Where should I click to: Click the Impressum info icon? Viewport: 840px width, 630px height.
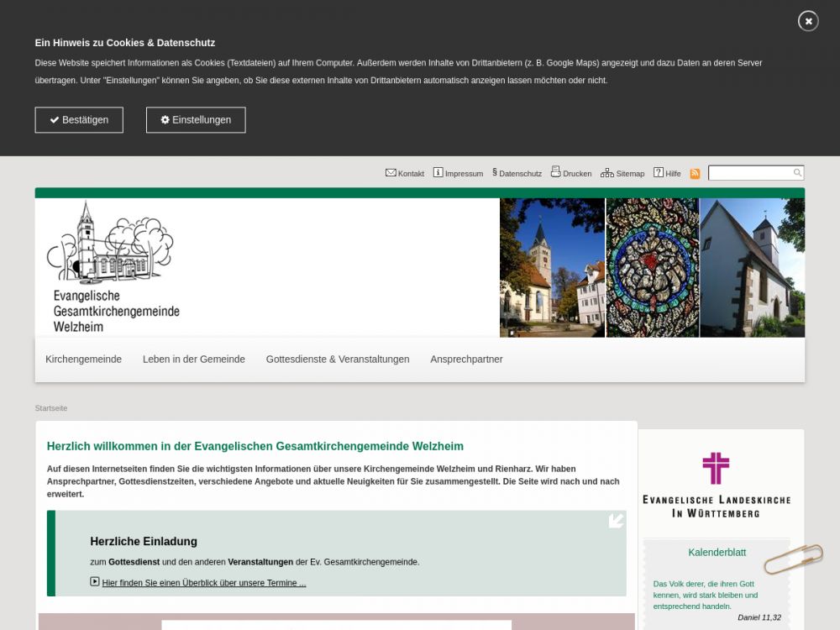(438, 173)
